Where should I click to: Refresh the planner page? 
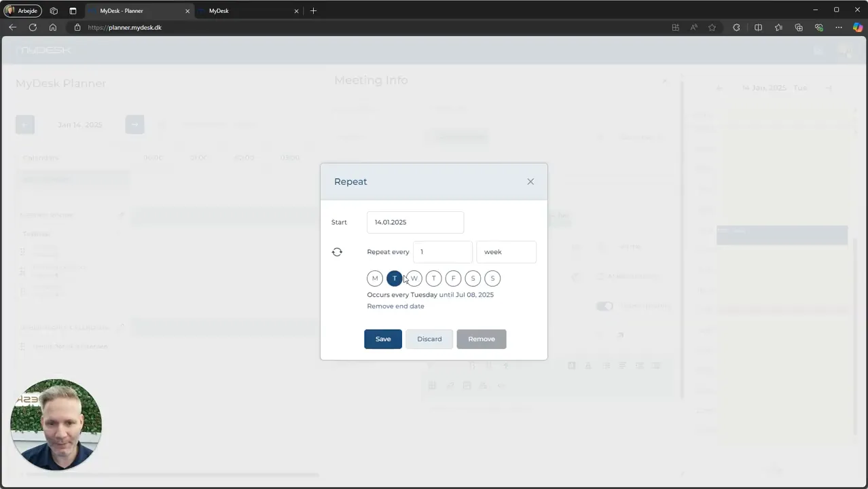[33, 27]
